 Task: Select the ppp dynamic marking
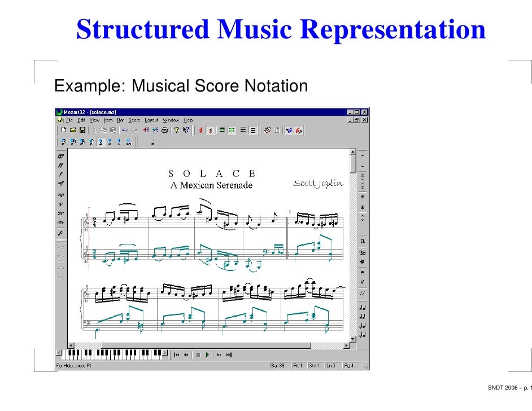[61, 223]
